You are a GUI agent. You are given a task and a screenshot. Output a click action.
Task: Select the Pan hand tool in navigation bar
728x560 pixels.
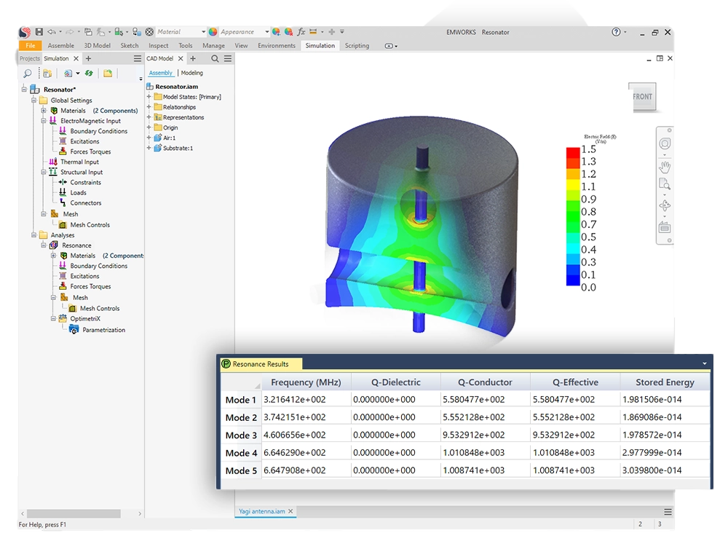(x=664, y=167)
